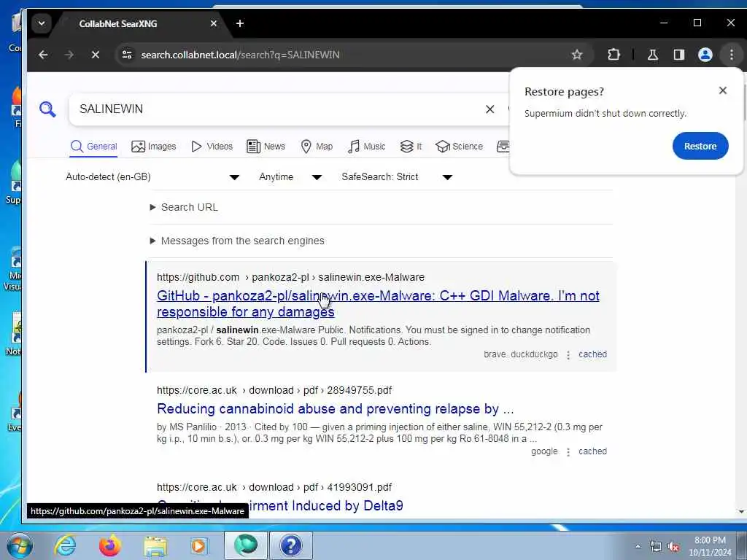Switch to News search category
This screenshot has height=560, width=747.
point(266,146)
